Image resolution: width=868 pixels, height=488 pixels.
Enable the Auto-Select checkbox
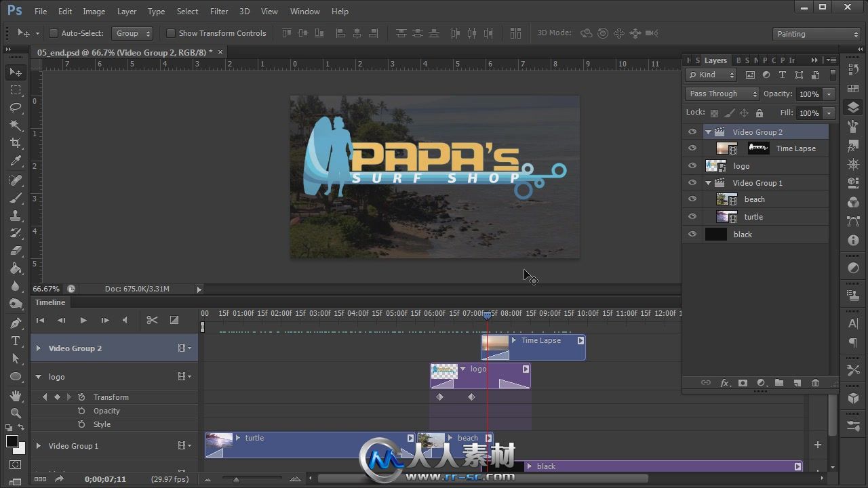[x=54, y=33]
